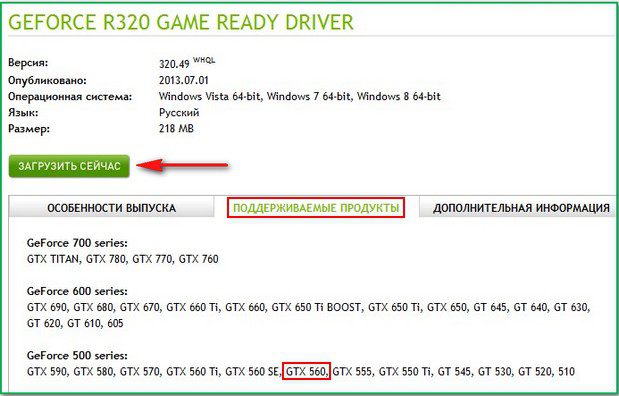The height and width of the screenshot is (396, 619).
Task: Click the GeForce 600 series heading
Action: point(77,291)
